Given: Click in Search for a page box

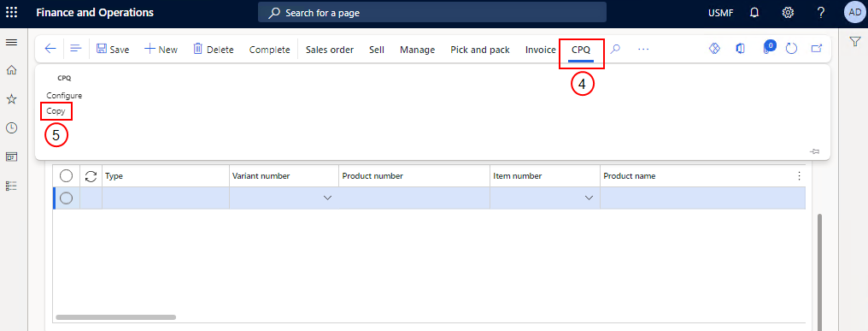Looking at the screenshot, I should pyautogui.click(x=431, y=12).
